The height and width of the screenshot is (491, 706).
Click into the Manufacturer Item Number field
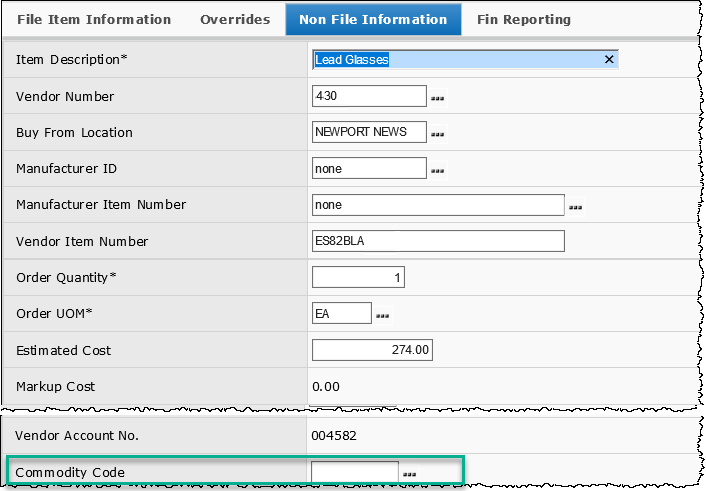coord(438,205)
